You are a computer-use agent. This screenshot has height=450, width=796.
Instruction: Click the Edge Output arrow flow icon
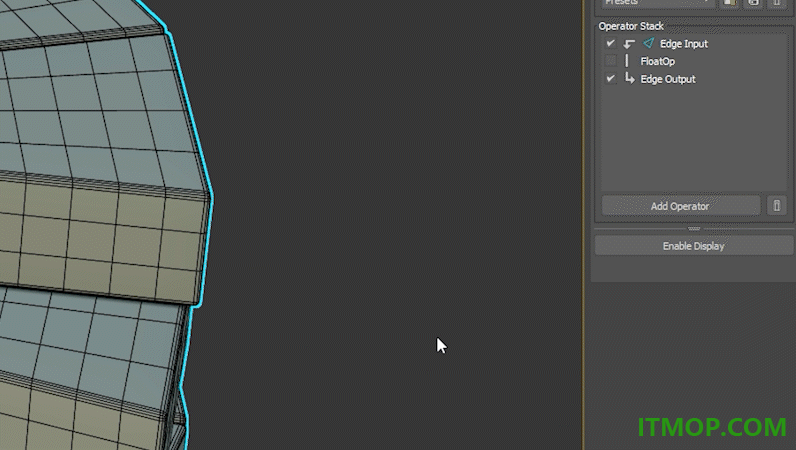pyautogui.click(x=629, y=78)
